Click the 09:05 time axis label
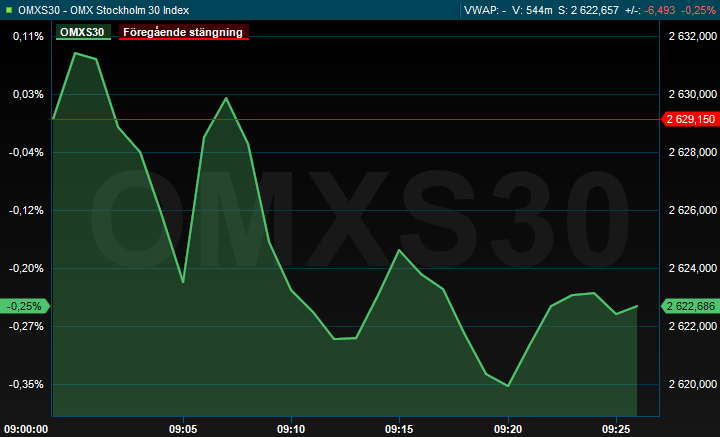720x437 pixels. click(x=183, y=429)
